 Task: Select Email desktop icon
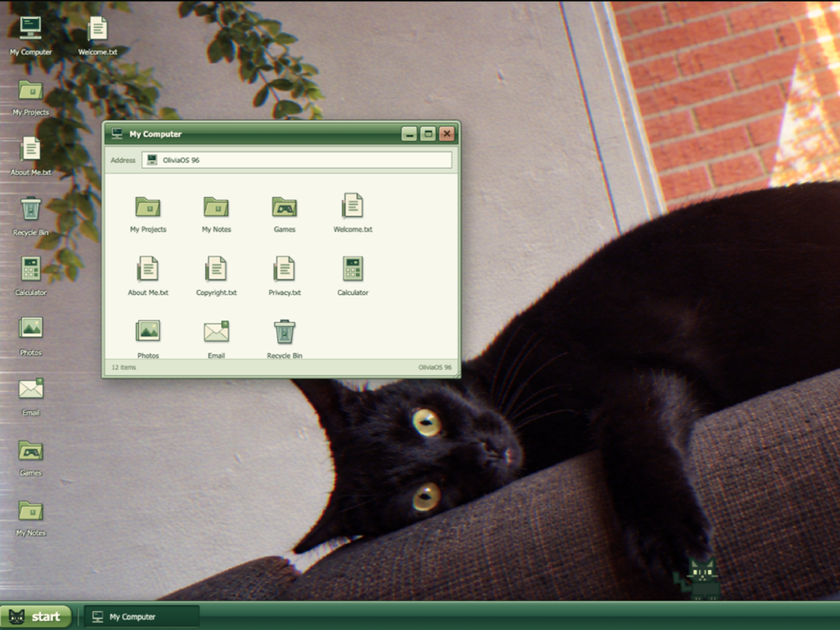click(30, 397)
